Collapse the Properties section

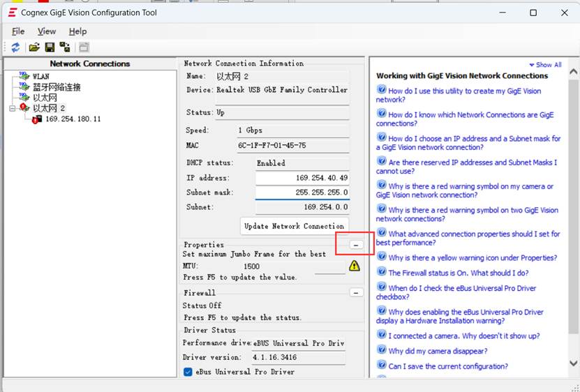[x=356, y=245]
